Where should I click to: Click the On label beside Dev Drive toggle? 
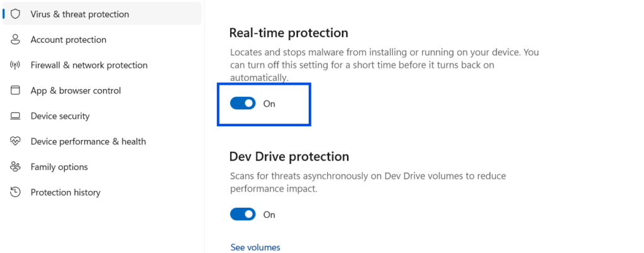tap(269, 214)
